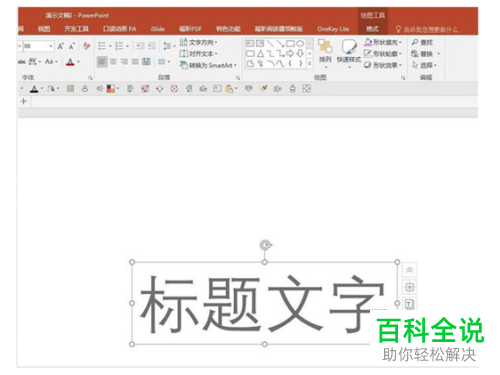
Task: Click the font size input field
Action: [35, 46]
